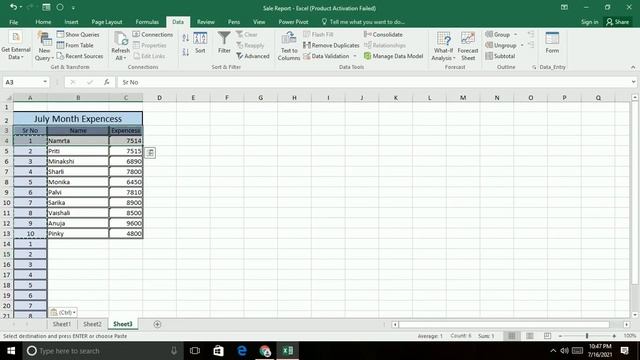Open the Connections dialog

coord(153,35)
